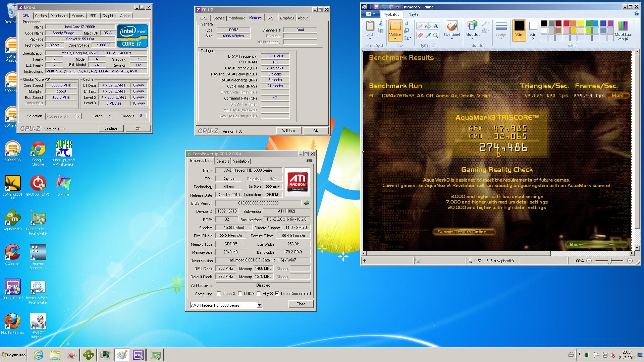Switch to the Sensors tab in GPU-Z
This screenshot has height=362, width=644.
coord(223,161)
